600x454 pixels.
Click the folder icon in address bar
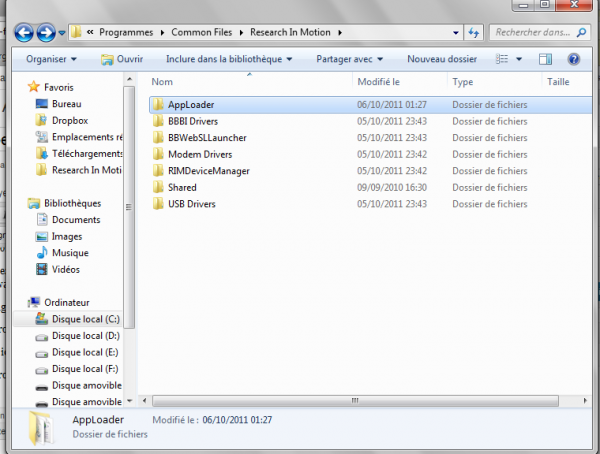[76, 32]
